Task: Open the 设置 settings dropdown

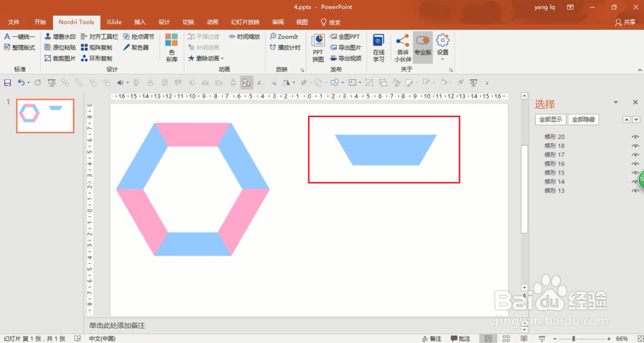Action: pyautogui.click(x=443, y=48)
